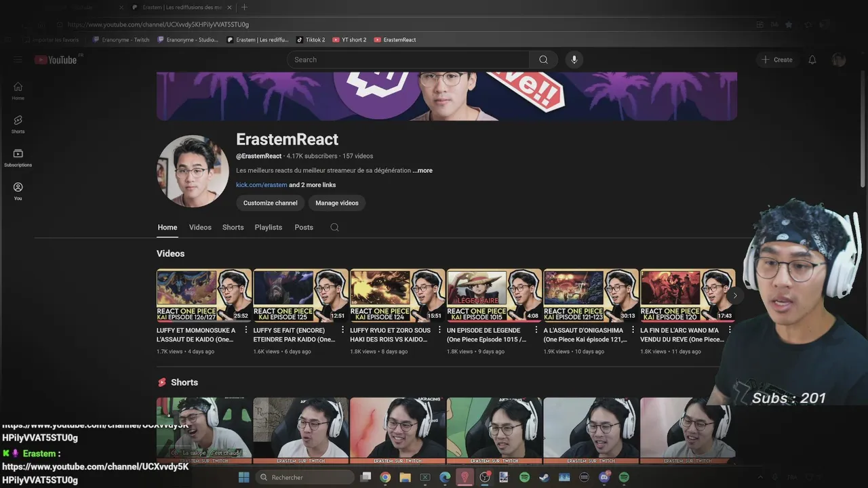Image resolution: width=868 pixels, height=488 pixels.
Task: Switch to the channel Videos tab
Action: click(200, 227)
